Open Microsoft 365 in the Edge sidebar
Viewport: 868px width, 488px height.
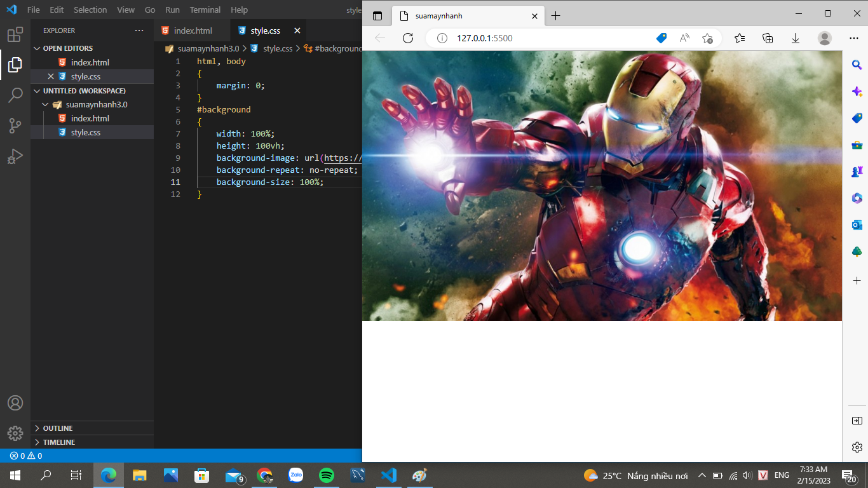tap(857, 198)
